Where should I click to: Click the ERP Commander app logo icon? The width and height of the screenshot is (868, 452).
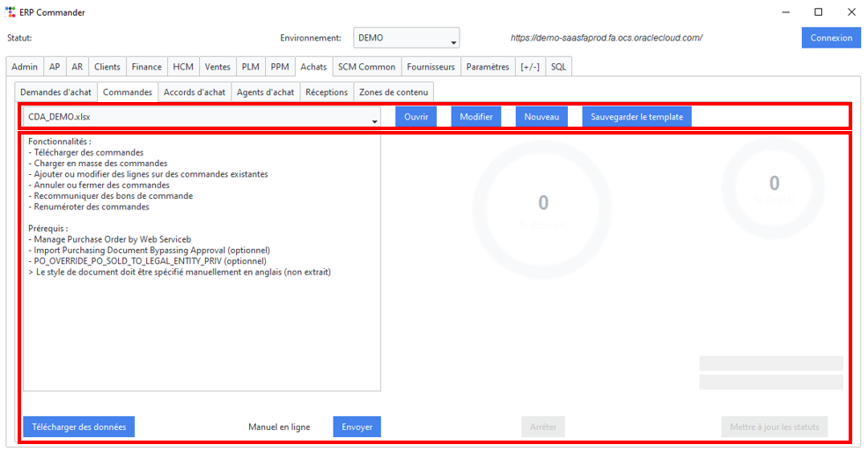[11, 12]
